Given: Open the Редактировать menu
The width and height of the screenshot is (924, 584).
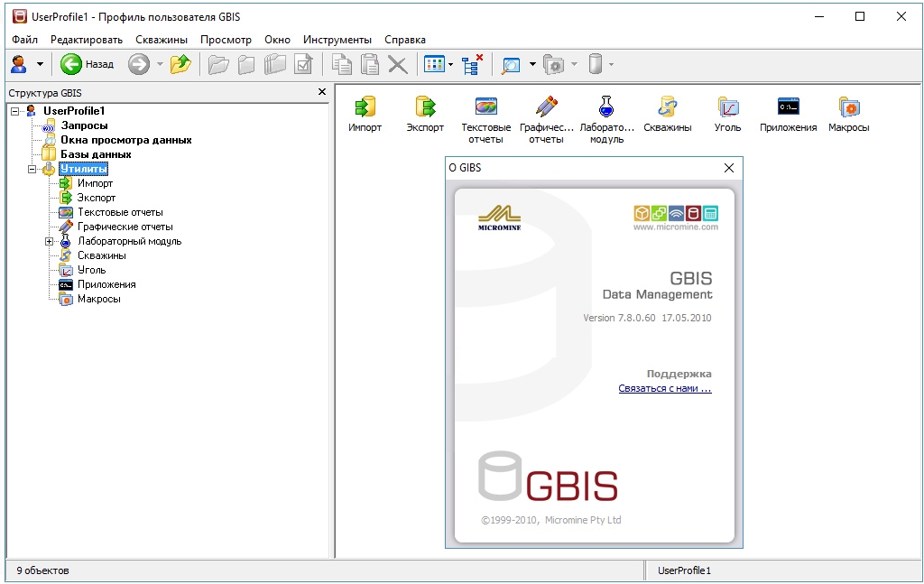Looking at the screenshot, I should 87,40.
